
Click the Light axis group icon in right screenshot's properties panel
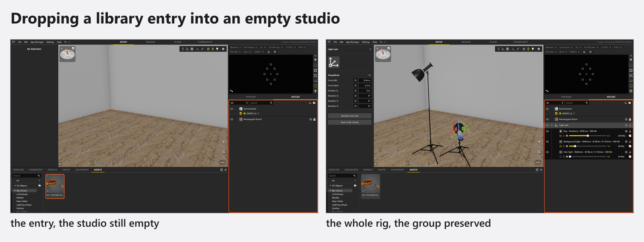(334, 62)
